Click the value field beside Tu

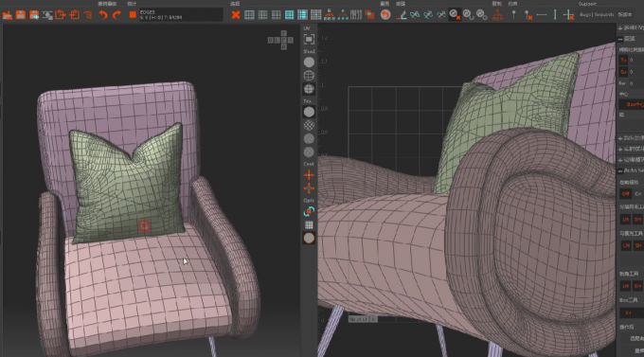(x=636, y=60)
